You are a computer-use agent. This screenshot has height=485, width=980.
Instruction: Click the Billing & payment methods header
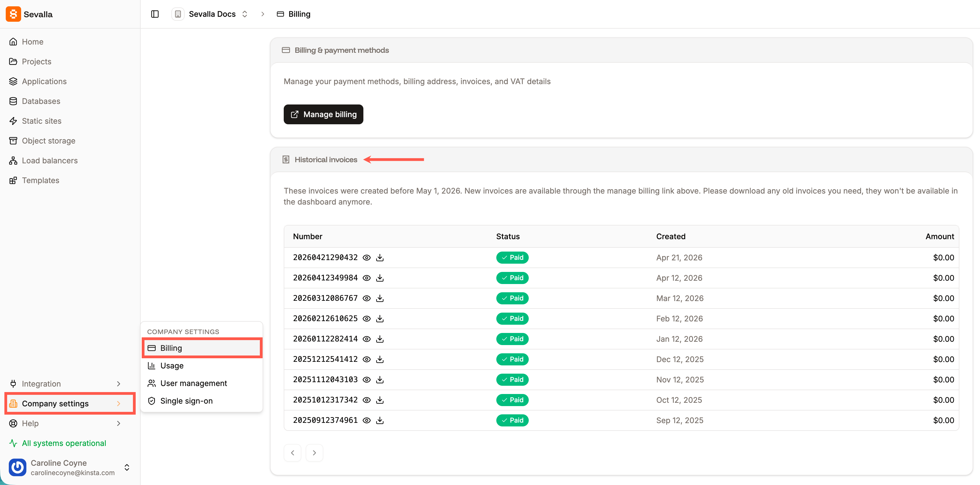coord(342,50)
